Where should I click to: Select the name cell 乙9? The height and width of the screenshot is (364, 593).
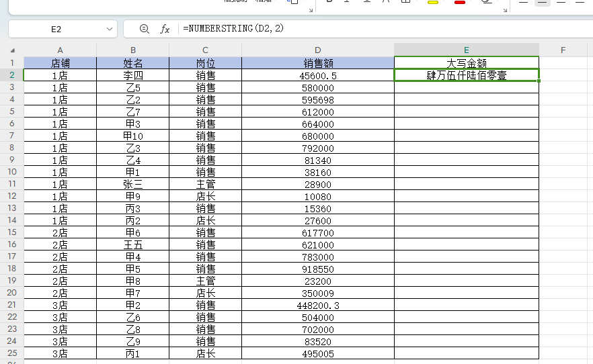132,341
